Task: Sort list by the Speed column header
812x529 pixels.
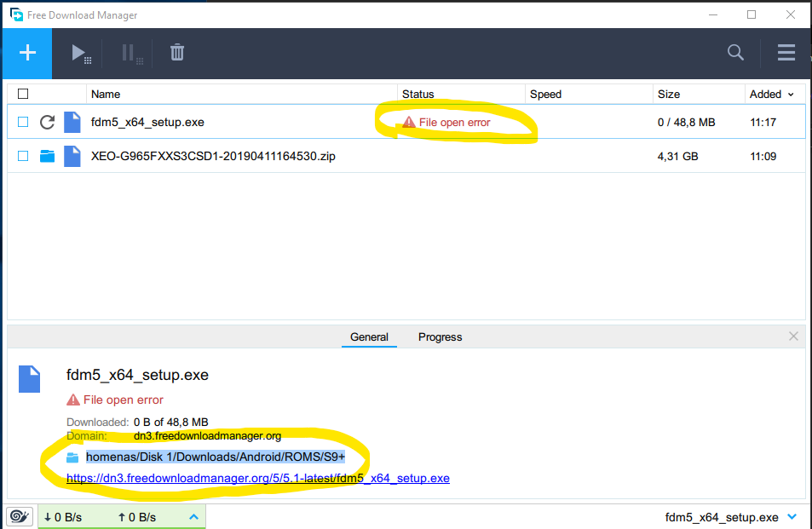Action: tap(545, 95)
